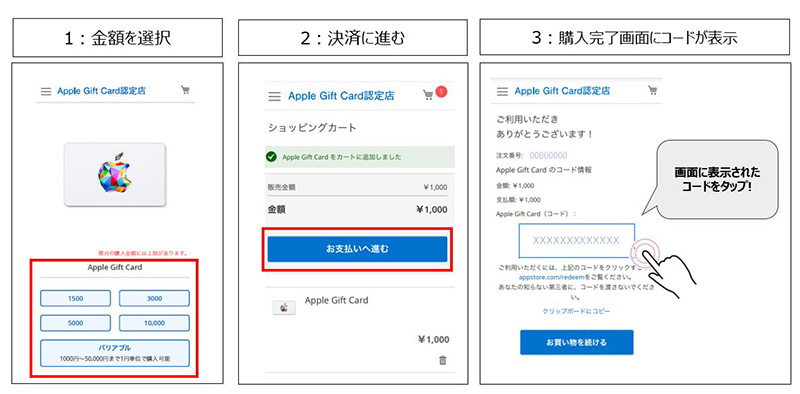Viewport: 800px width, 394px height.
Task: Click the colorful Apple Gift Card image
Action: pyautogui.click(x=115, y=174)
